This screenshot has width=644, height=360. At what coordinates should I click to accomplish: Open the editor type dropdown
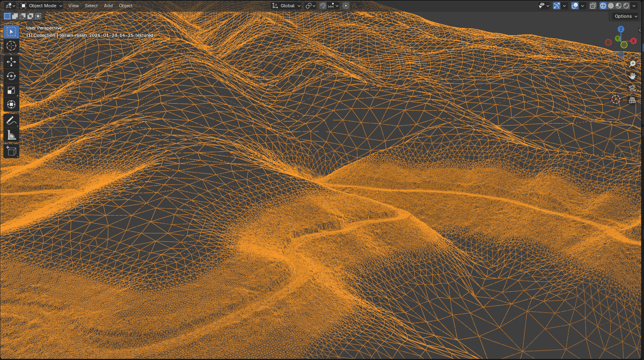coord(10,6)
